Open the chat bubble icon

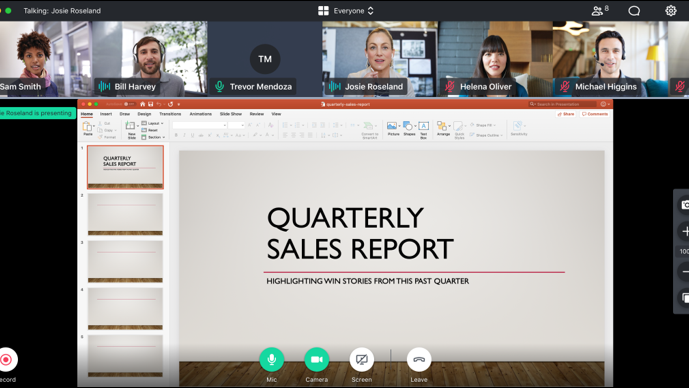coord(634,11)
